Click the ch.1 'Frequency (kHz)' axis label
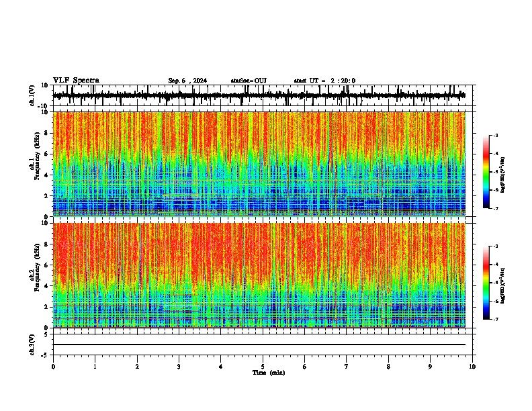532x411 pixels. pos(37,156)
